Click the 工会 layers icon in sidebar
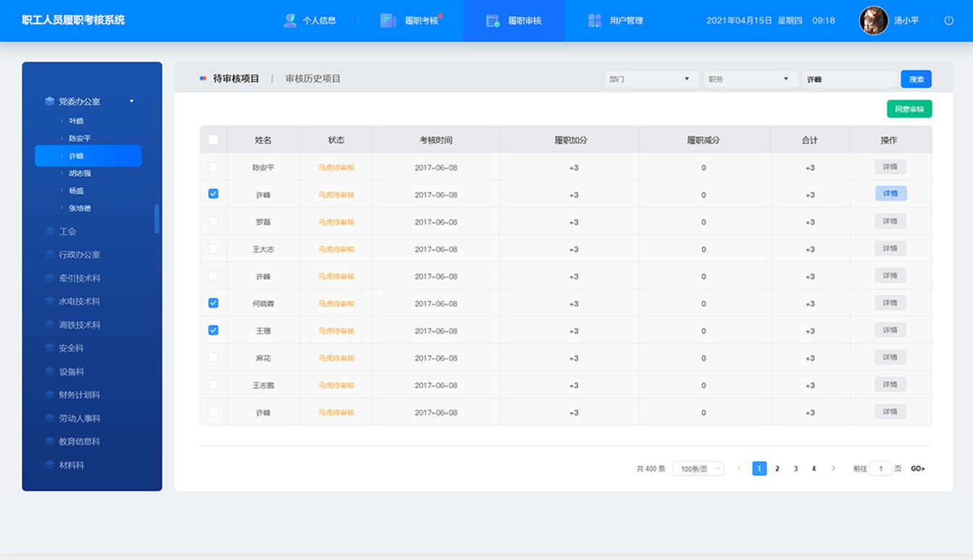The width and height of the screenshot is (973, 560). click(49, 232)
